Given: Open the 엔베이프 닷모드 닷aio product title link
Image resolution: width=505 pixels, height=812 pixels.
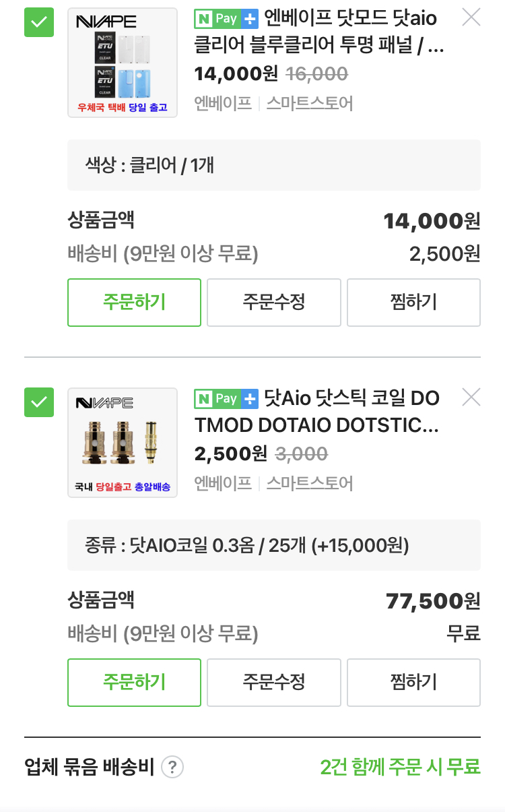Looking at the screenshot, I should pos(350,32).
